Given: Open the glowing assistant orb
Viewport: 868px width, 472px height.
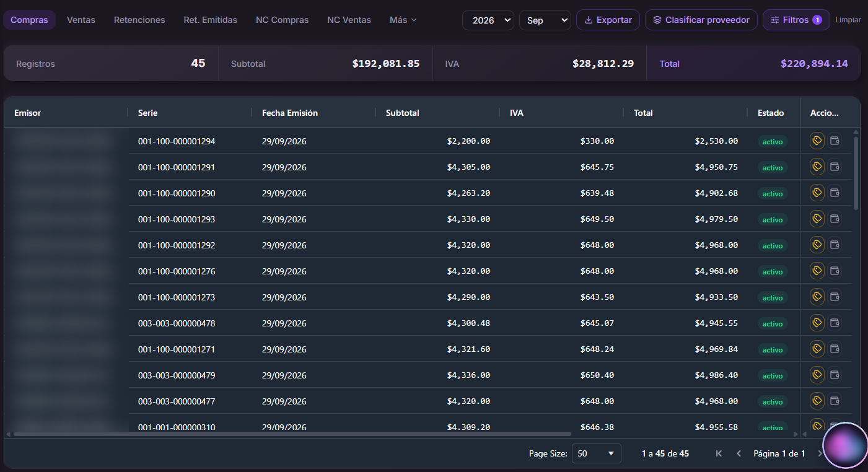Looking at the screenshot, I should (846, 445).
